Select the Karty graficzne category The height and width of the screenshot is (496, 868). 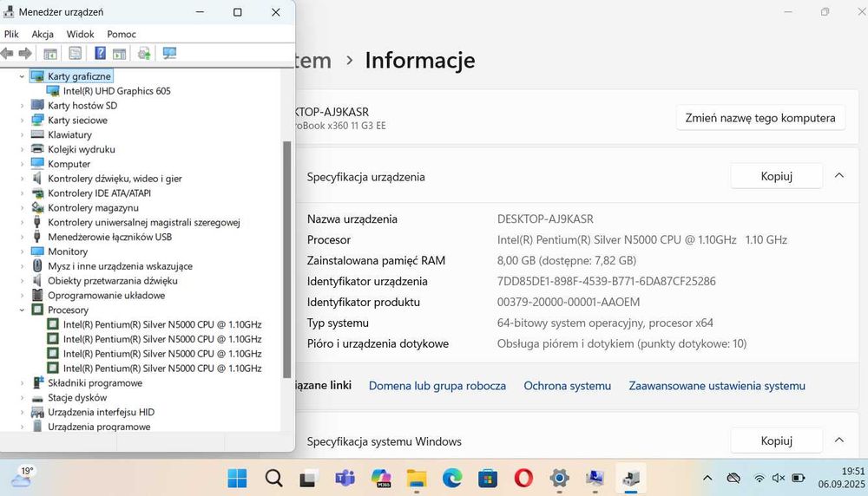[79, 76]
